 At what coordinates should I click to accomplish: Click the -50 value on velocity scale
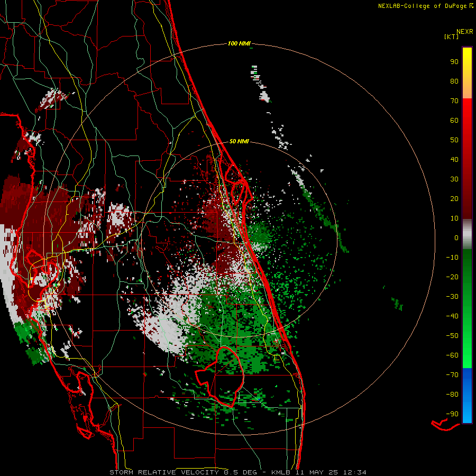pos(452,336)
